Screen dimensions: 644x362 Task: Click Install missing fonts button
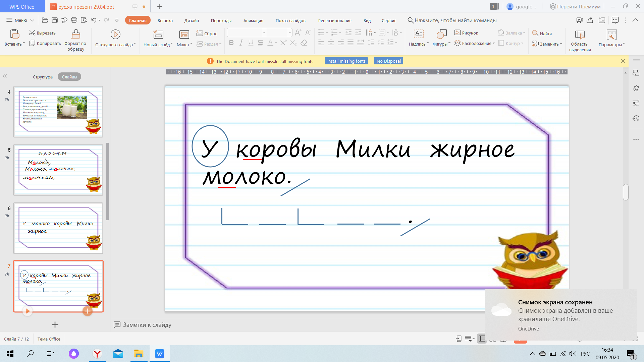click(347, 61)
